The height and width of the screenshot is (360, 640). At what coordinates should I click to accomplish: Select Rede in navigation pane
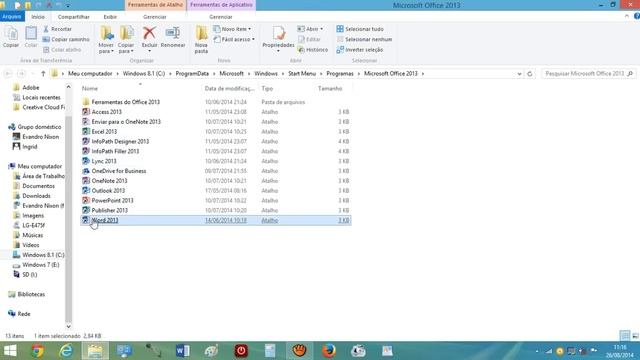tap(24, 314)
